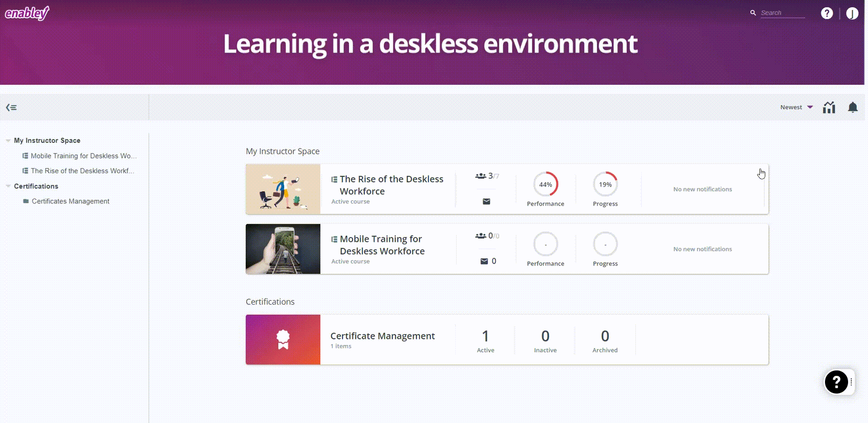Open the Newest sort dropdown

coord(796,107)
